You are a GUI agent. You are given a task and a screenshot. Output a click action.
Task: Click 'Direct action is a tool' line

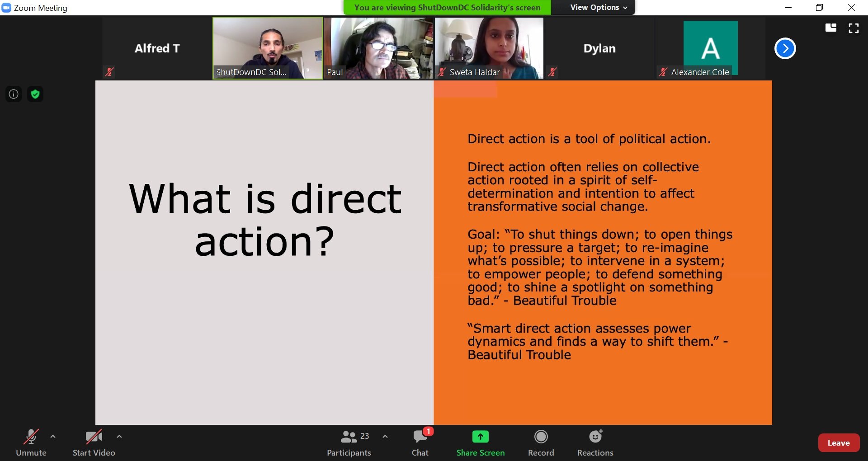click(x=589, y=139)
